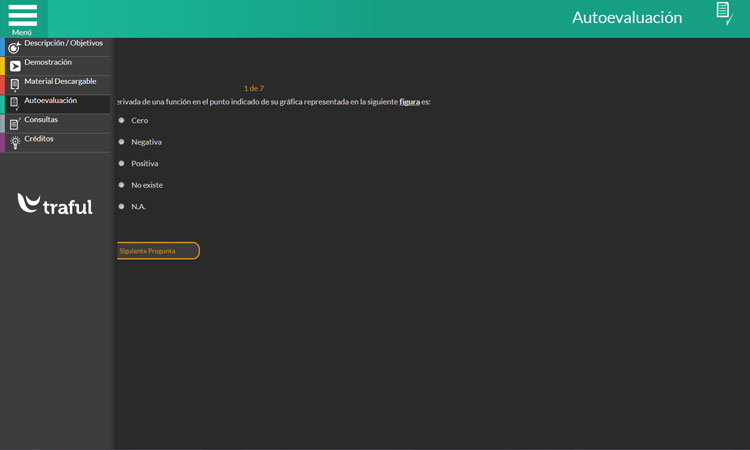Open the hamburger Menú icon
This screenshot has width=750, height=450.
(x=22, y=14)
